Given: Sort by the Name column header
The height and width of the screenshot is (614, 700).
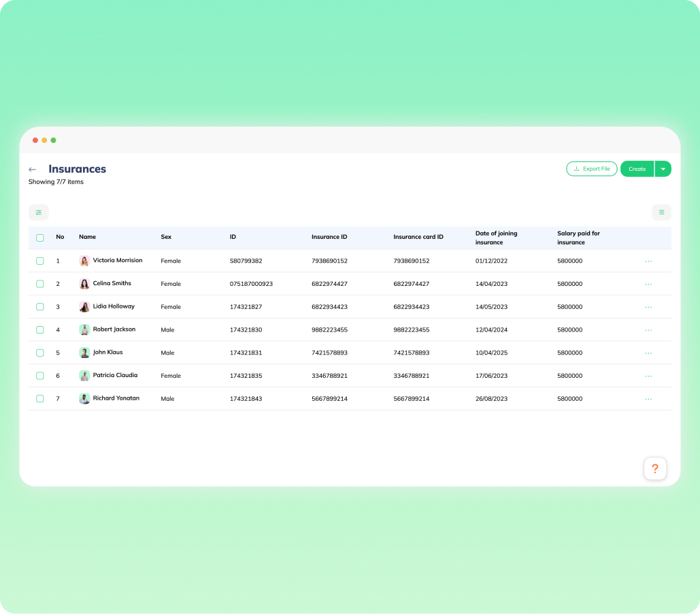Looking at the screenshot, I should 87,237.
